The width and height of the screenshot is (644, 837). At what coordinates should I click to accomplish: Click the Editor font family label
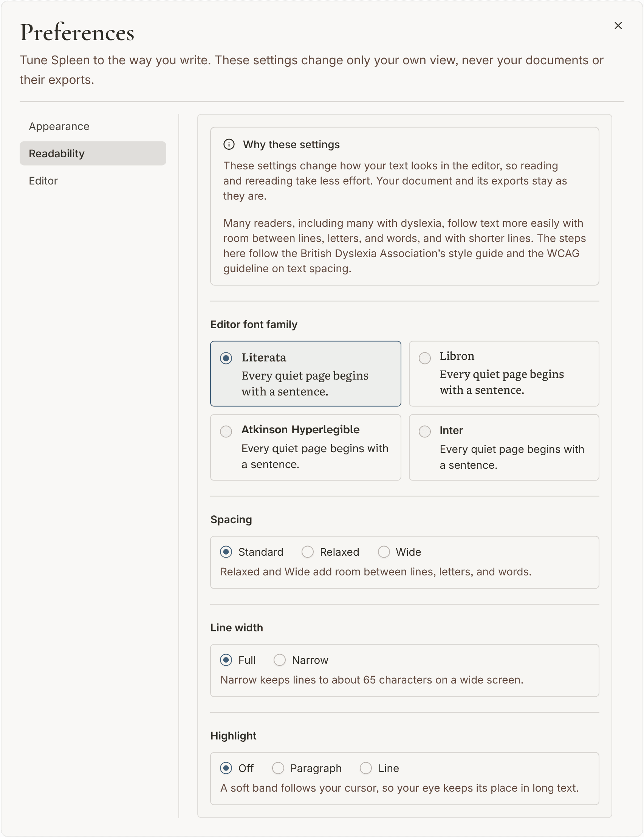254,325
